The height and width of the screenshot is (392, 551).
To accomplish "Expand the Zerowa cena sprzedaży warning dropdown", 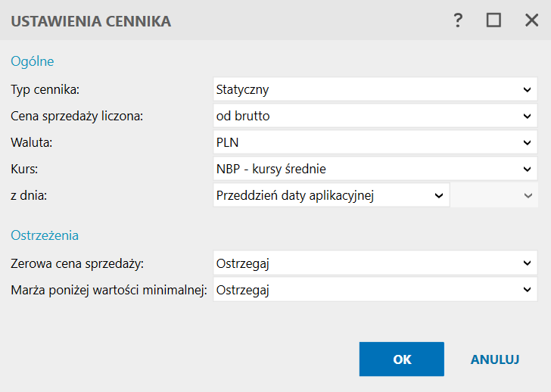I will (x=375, y=263).
